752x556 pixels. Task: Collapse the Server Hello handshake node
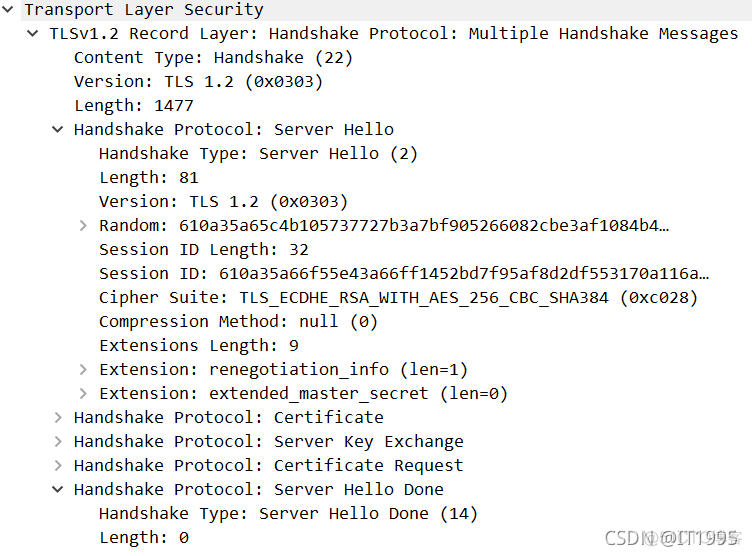[58, 129]
